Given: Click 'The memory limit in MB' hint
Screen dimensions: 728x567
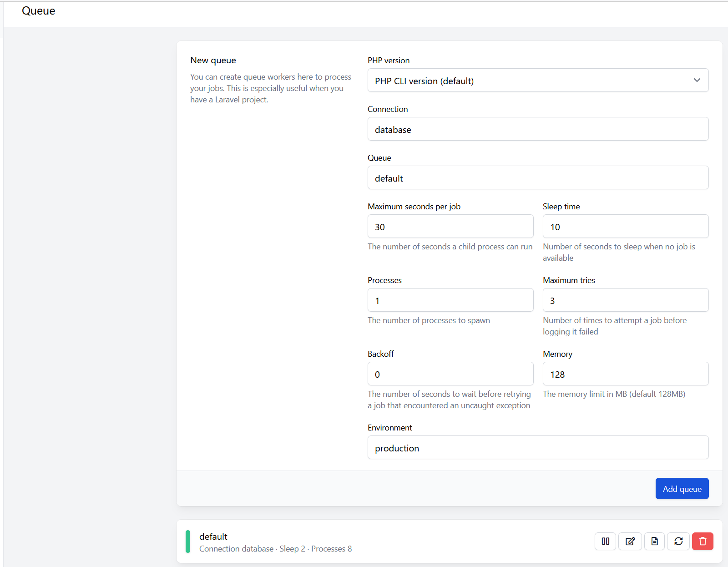Looking at the screenshot, I should point(614,394).
